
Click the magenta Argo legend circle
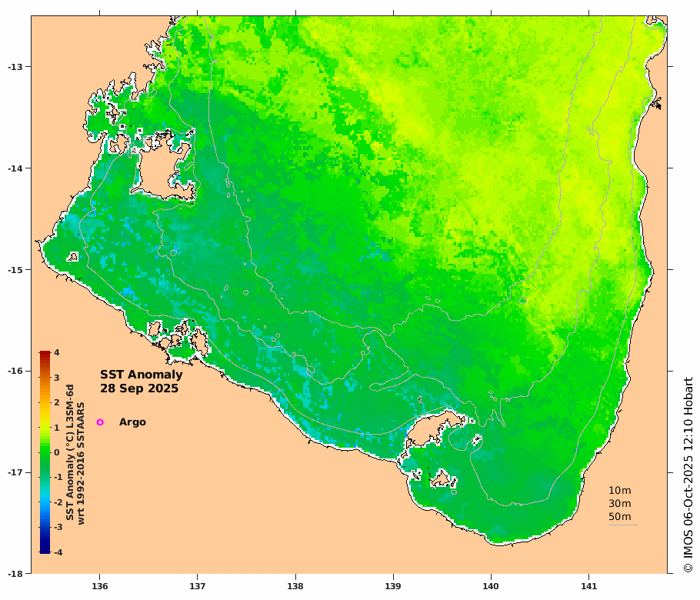[100, 422]
